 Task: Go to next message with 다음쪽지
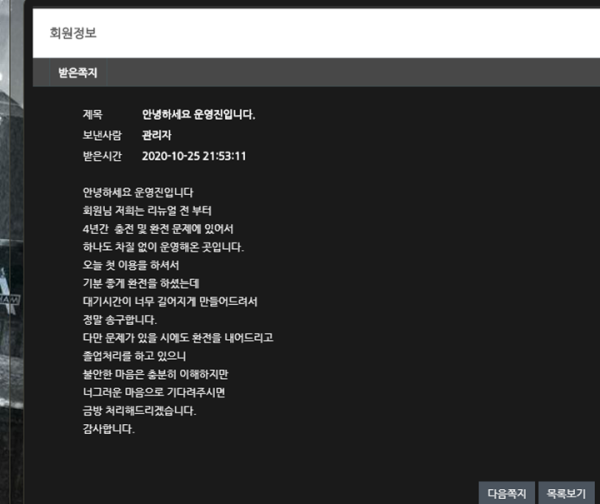(507, 493)
